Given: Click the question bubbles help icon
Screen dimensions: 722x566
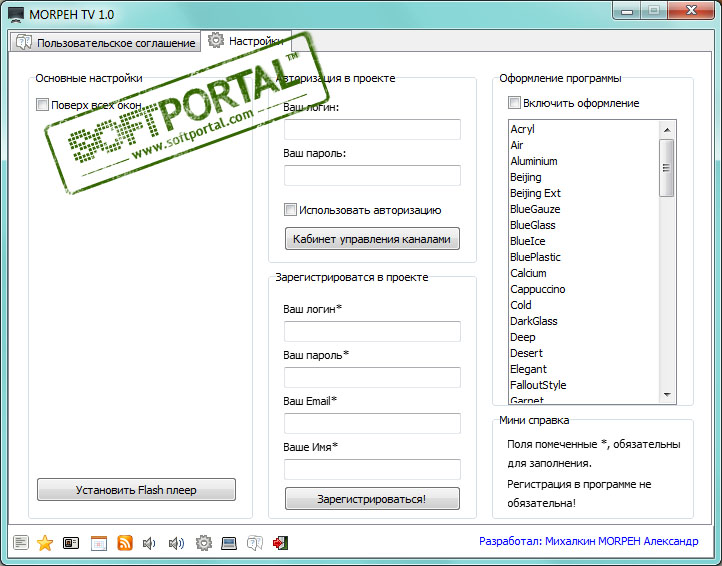Looking at the screenshot, I should 255,543.
